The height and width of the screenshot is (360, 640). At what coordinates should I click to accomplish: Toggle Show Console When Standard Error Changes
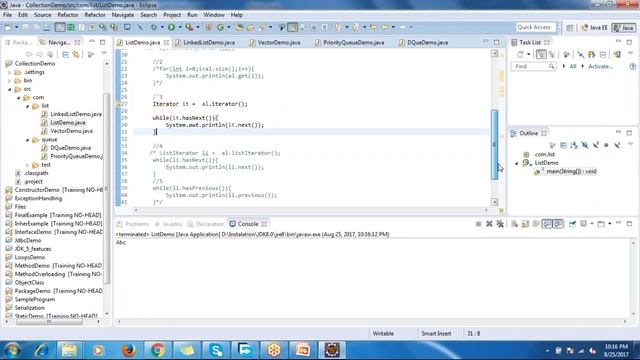(558, 224)
